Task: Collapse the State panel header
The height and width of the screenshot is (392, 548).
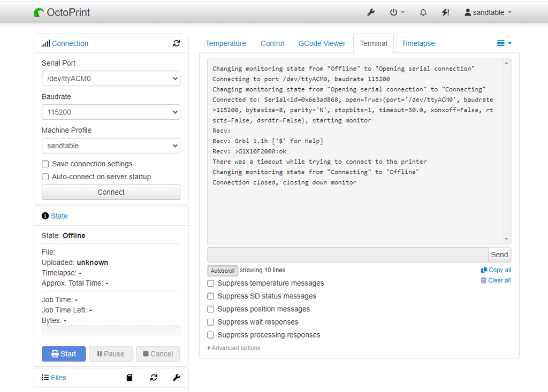Action: 59,216
